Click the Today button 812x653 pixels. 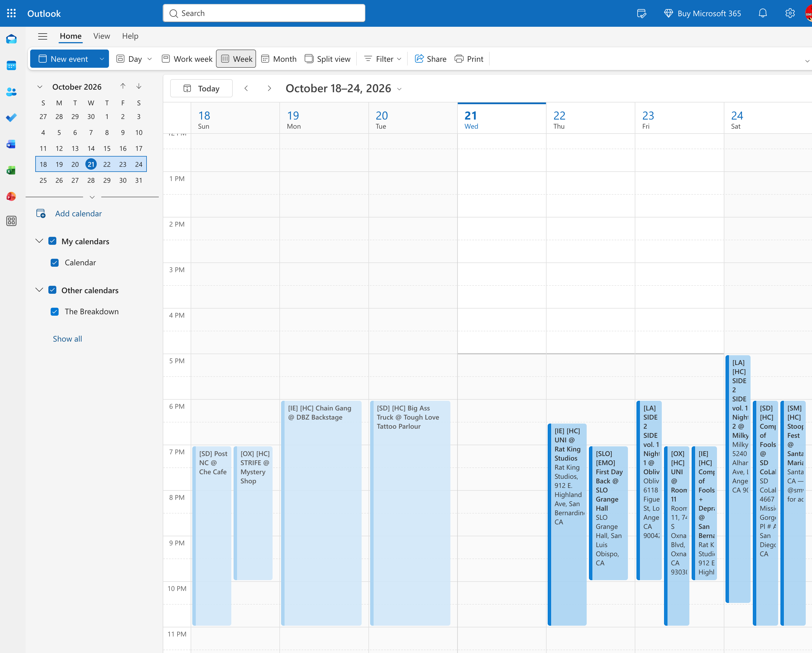[x=201, y=89]
